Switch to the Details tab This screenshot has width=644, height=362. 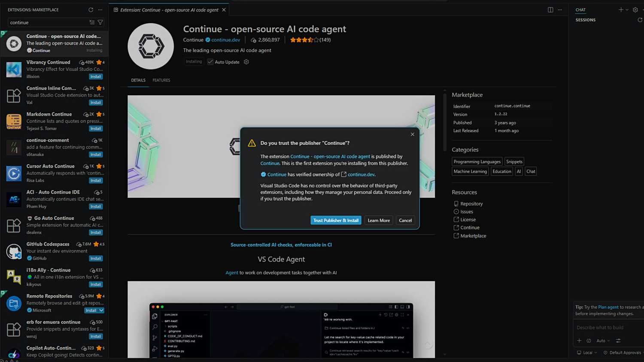pos(138,80)
